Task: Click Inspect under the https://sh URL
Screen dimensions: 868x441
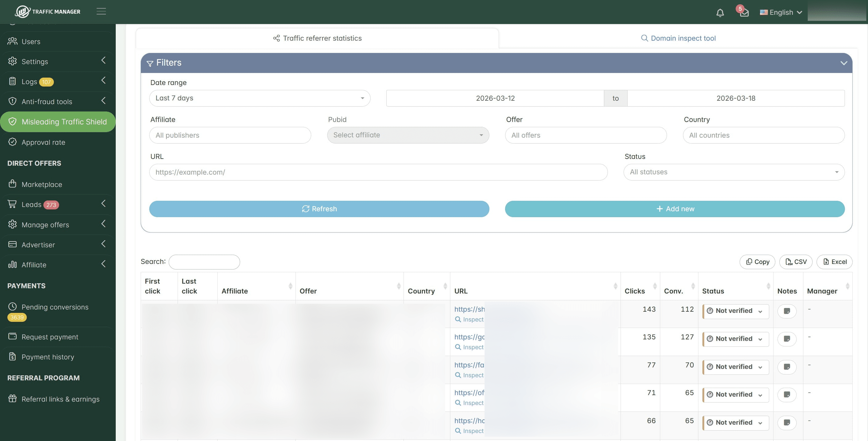Action: (x=469, y=319)
